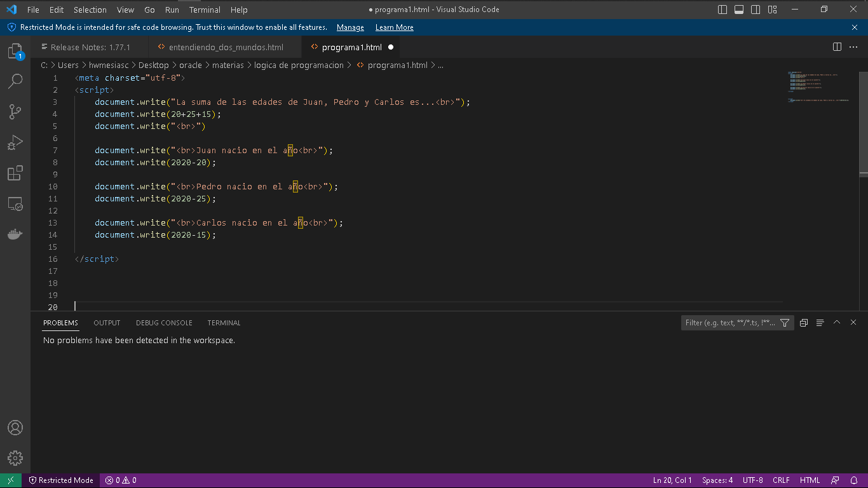Toggle the panel layout button
Image resolution: width=868 pixels, height=488 pixels.
739,10
